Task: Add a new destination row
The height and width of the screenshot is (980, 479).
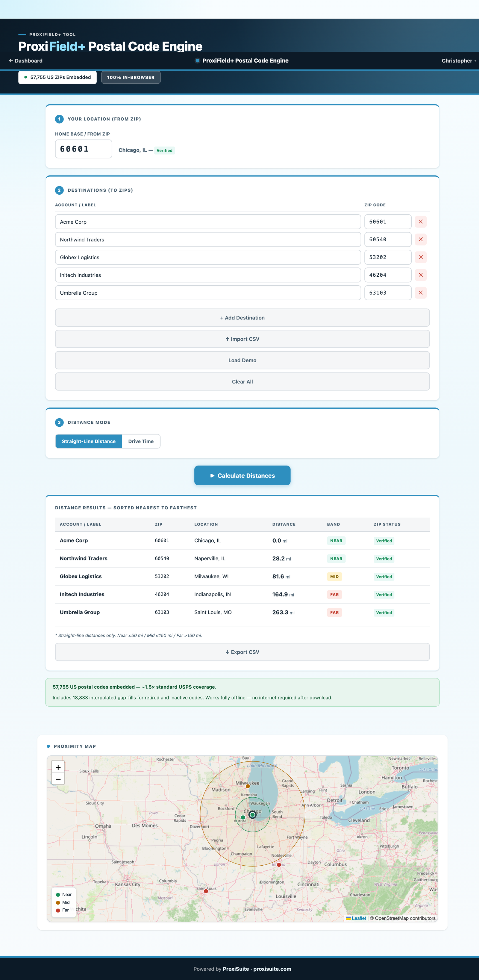Action: pyautogui.click(x=242, y=318)
